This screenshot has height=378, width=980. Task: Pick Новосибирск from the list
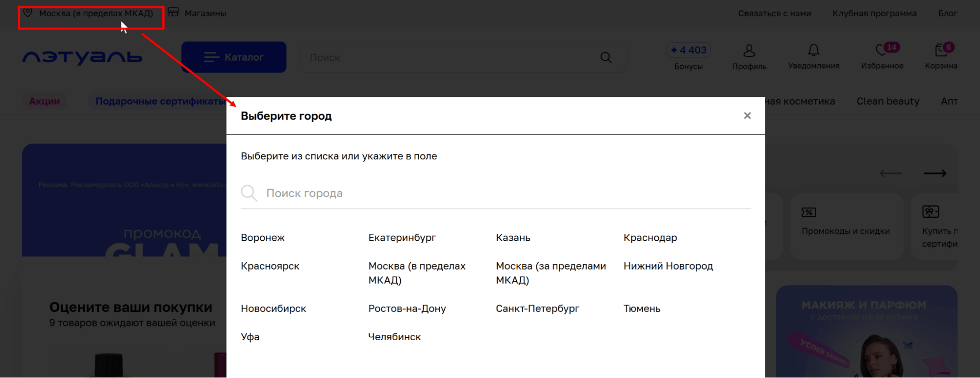[274, 309]
